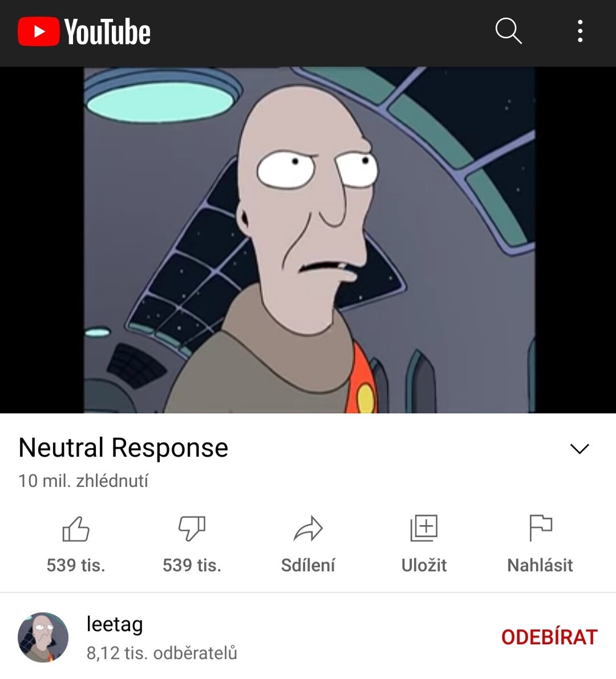Tap the Sdílení label
This screenshot has height=679, width=616.
pyautogui.click(x=308, y=565)
